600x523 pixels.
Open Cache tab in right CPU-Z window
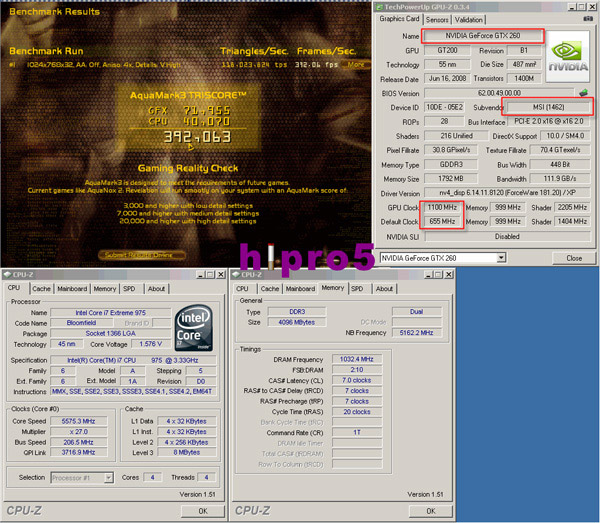point(270,289)
